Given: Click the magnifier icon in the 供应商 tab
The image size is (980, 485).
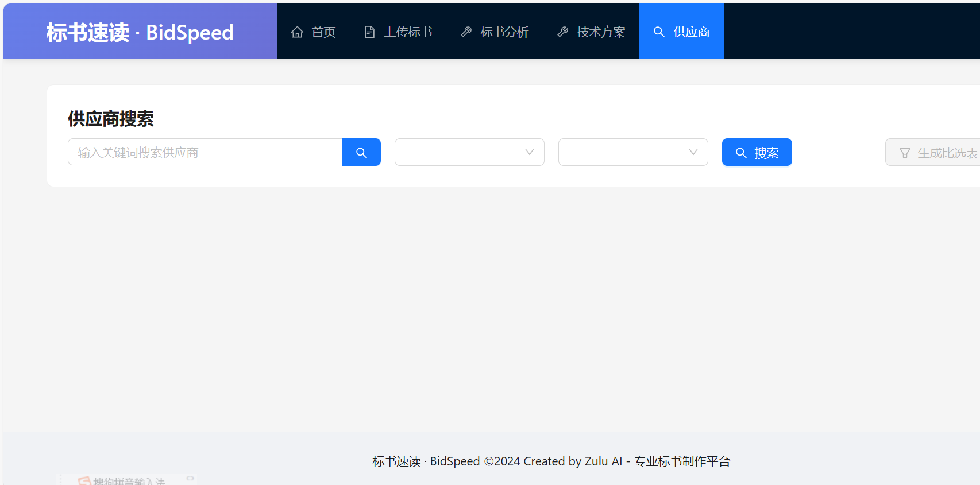Looking at the screenshot, I should pyautogui.click(x=659, y=32).
